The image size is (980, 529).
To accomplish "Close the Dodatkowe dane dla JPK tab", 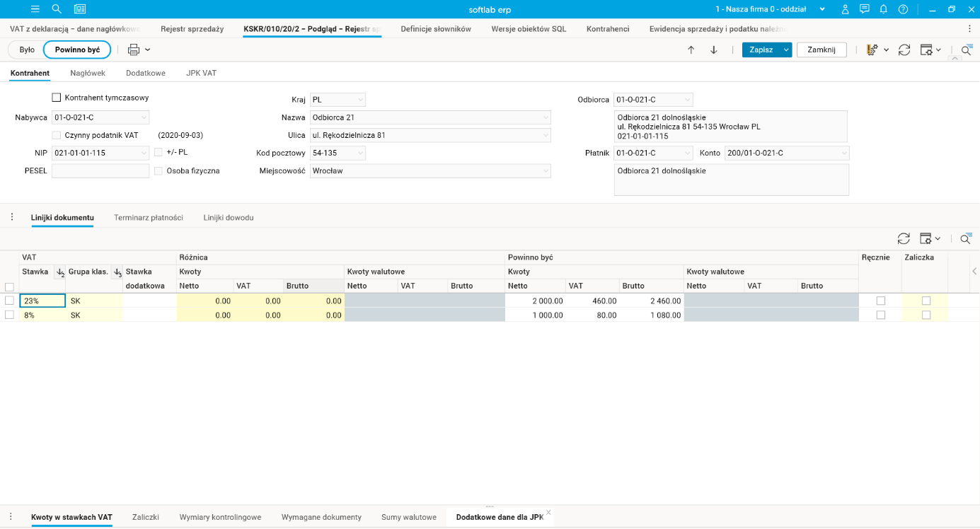I will pyautogui.click(x=548, y=513).
